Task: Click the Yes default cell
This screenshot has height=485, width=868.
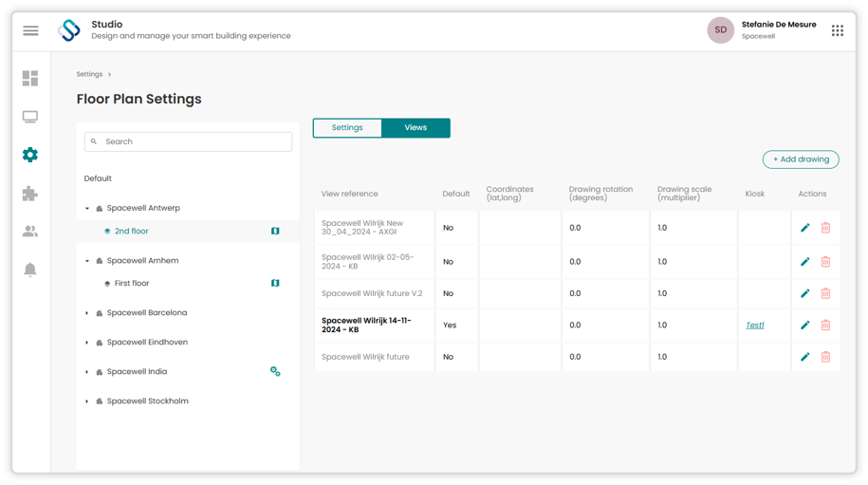Action: [x=450, y=325]
